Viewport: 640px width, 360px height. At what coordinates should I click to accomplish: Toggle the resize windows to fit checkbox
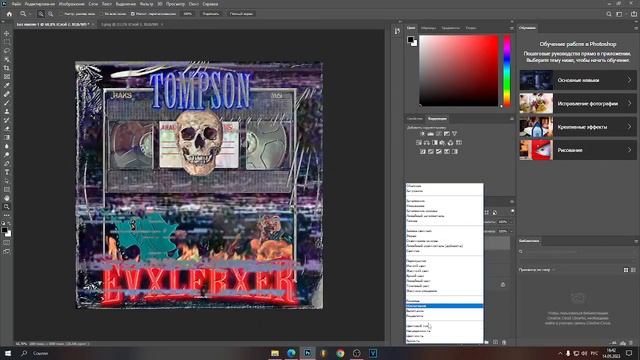tap(62, 14)
